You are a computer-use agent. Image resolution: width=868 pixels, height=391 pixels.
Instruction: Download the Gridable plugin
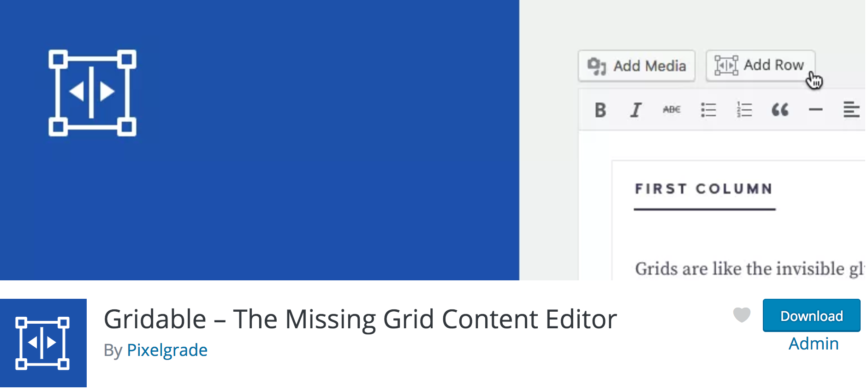[811, 316]
